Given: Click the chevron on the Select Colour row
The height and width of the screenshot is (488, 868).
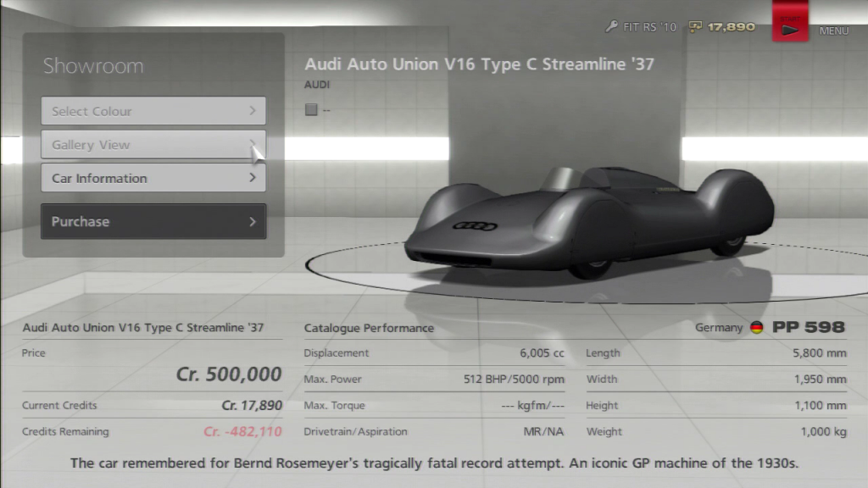Looking at the screenshot, I should (x=253, y=111).
